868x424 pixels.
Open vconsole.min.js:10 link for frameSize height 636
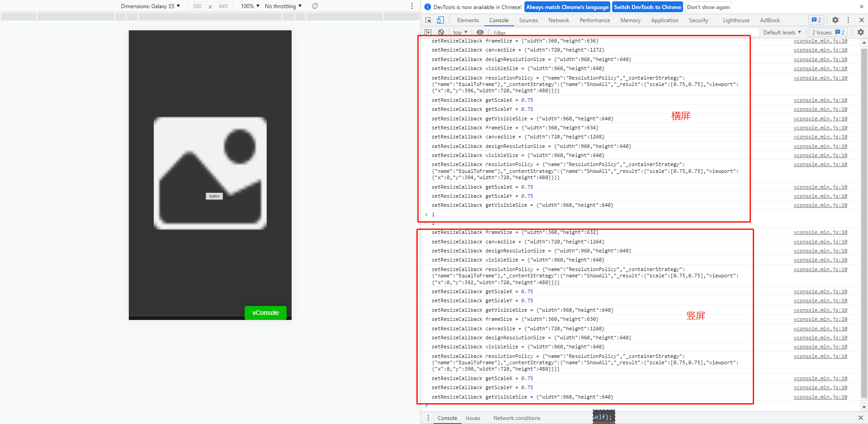(820, 41)
